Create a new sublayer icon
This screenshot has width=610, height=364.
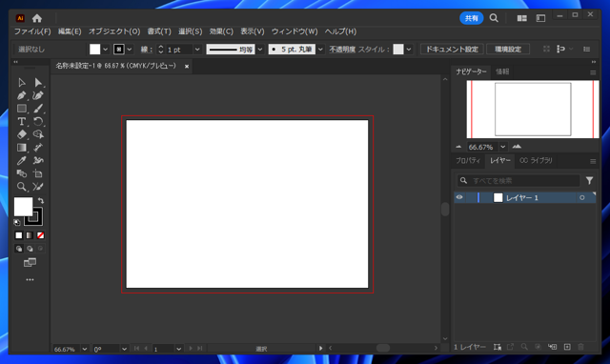pyautogui.click(x=553, y=347)
